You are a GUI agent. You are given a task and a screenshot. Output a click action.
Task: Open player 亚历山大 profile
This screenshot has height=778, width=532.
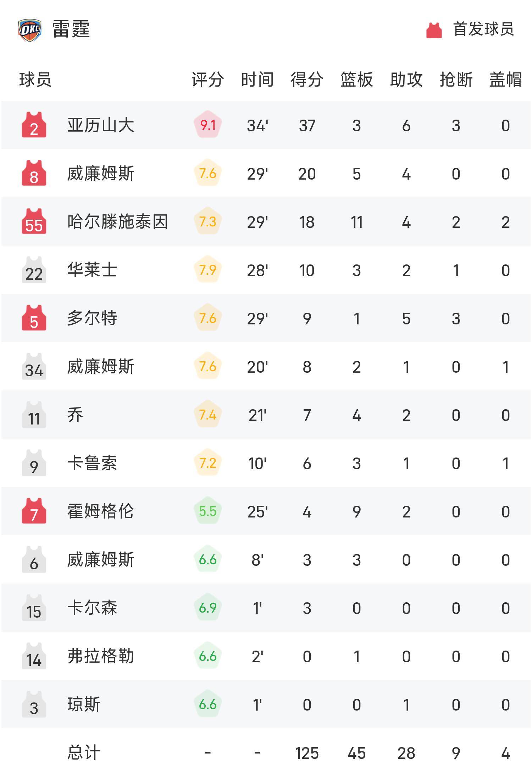101,125
